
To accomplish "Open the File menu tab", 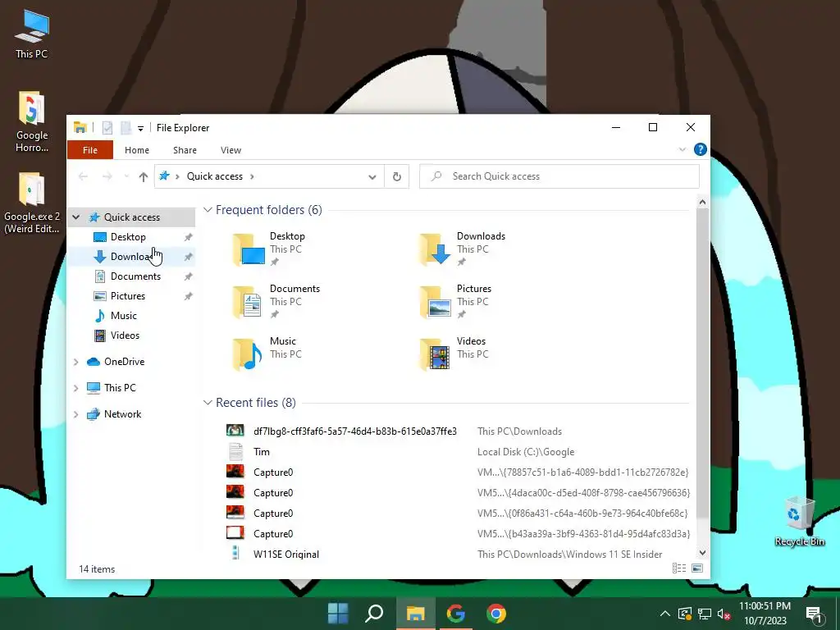I will 90,150.
